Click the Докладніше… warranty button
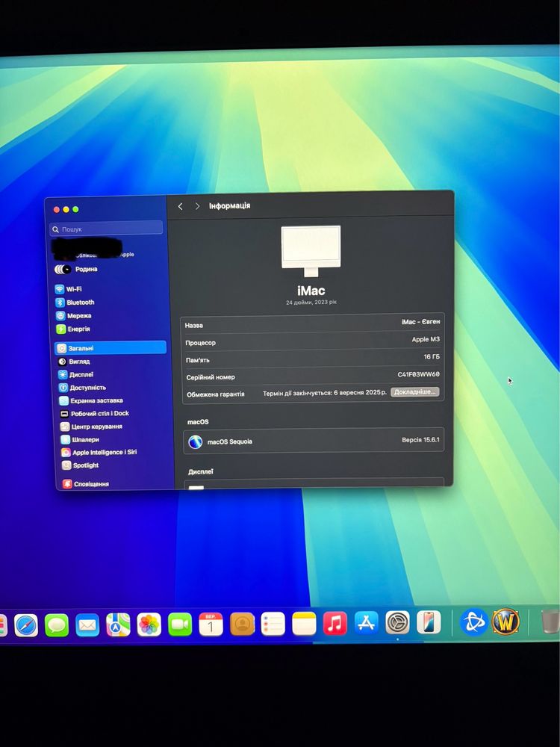 coord(414,391)
